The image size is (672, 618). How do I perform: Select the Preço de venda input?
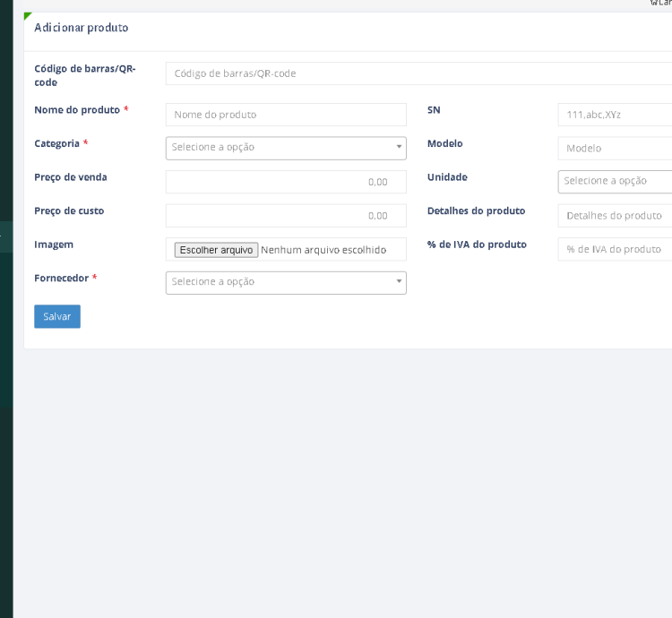(286, 182)
